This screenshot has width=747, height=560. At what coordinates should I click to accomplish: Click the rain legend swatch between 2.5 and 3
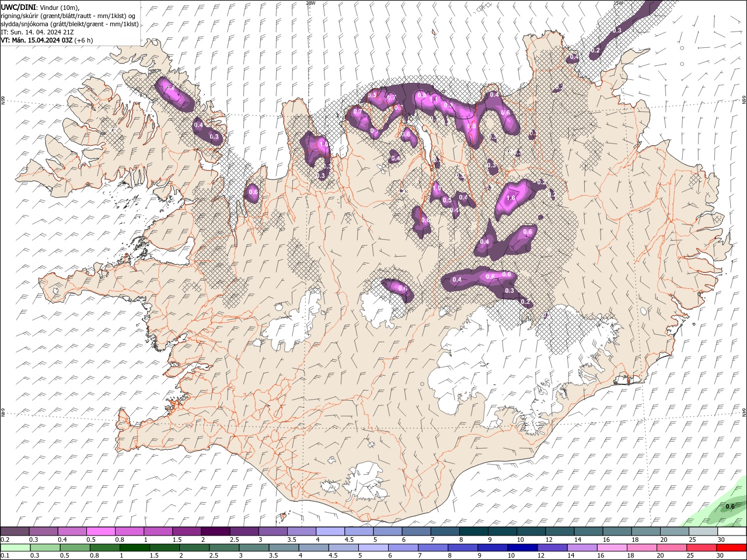224,547
